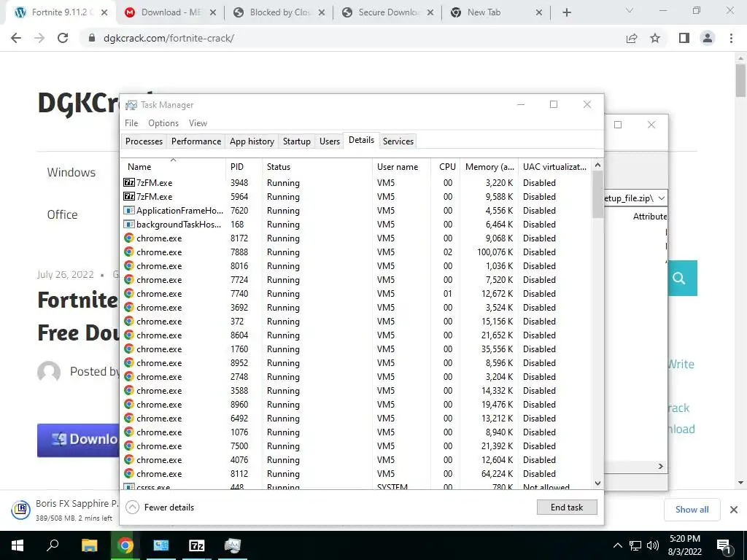Switch to Services tab
The image size is (747, 560).
(398, 141)
